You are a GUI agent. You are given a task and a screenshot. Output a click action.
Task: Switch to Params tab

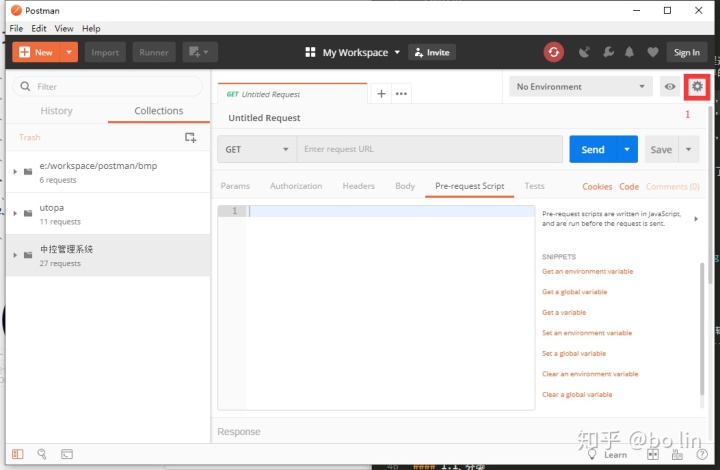[x=235, y=186]
